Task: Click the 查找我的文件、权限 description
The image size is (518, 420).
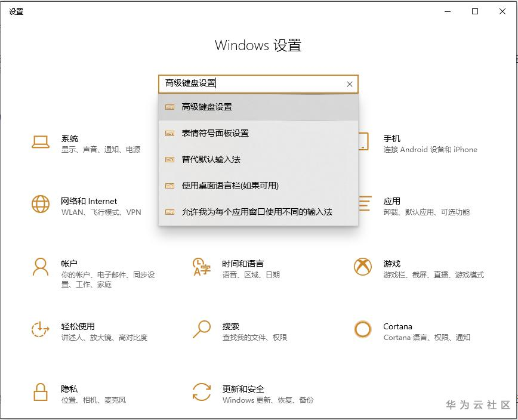Action: coord(255,338)
